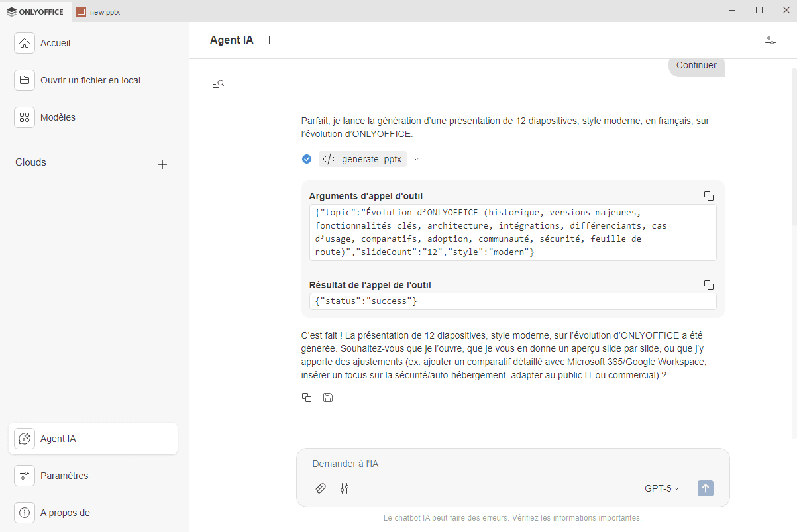This screenshot has height=532, width=797.
Task: Open the GPT-5 model dropdown
Action: coord(661,488)
